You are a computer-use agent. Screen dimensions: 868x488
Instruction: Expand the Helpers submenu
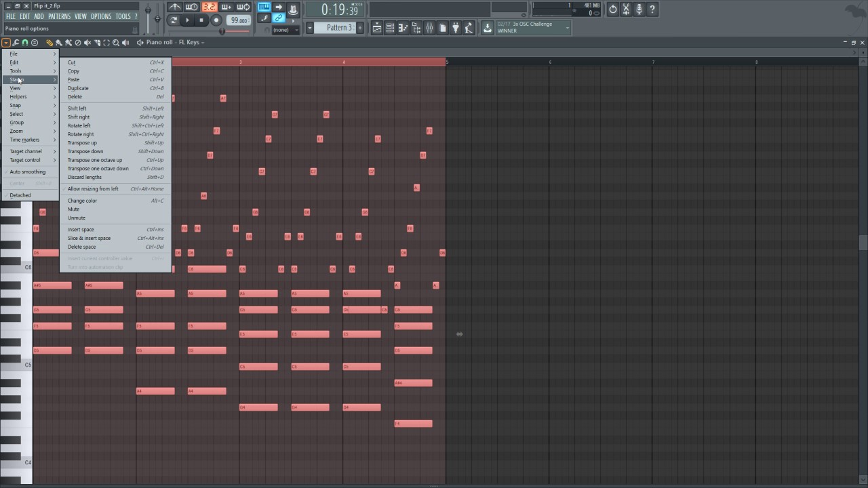(31, 97)
